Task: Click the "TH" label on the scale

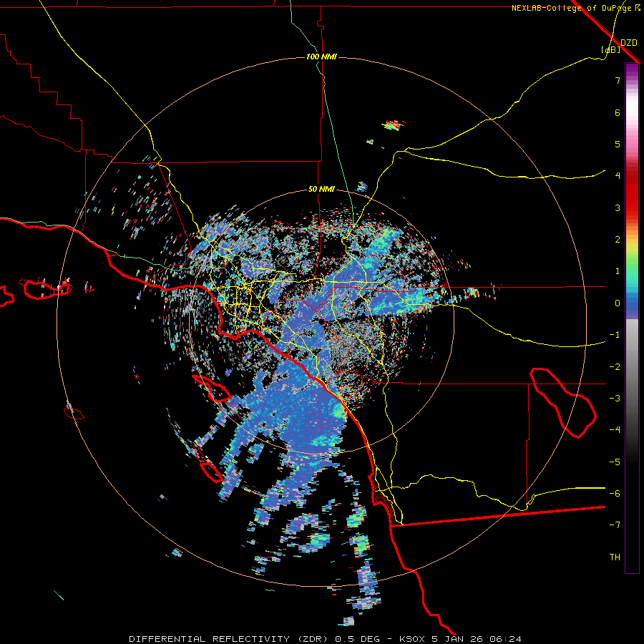Action: tap(615, 557)
